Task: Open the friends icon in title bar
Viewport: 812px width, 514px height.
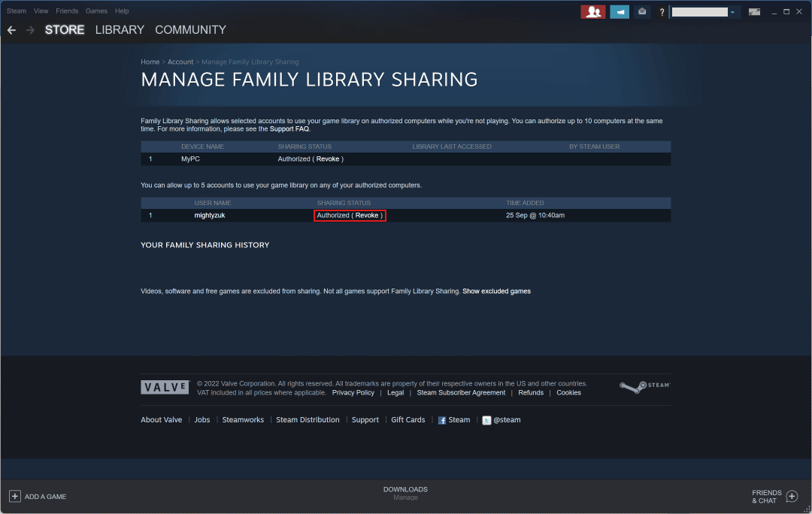Action: tap(593, 11)
